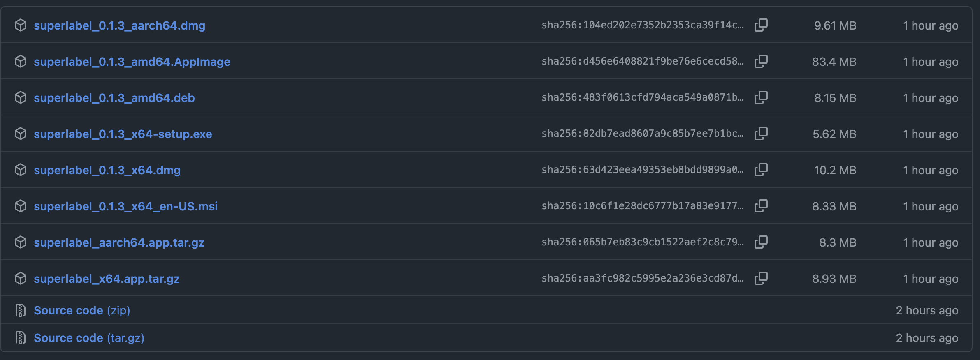Screen dimensions: 980x360
Task: Copy SHA256 hash for superlabel_0.1.3_aarch64.dmg
Action: (x=761, y=25)
